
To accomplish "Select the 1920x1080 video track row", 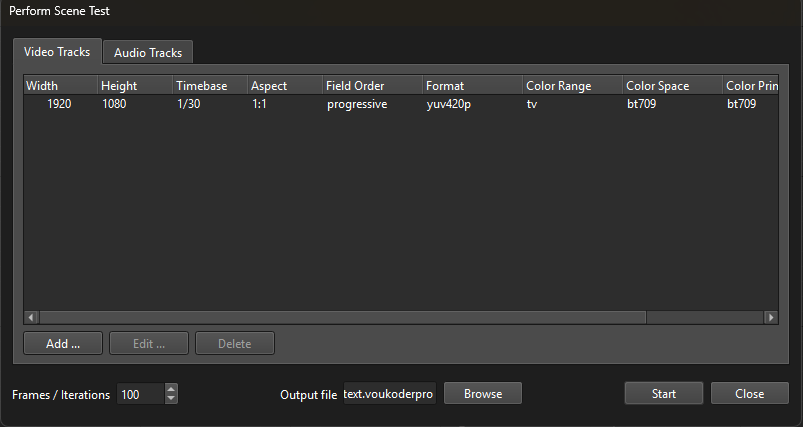I will (300, 104).
